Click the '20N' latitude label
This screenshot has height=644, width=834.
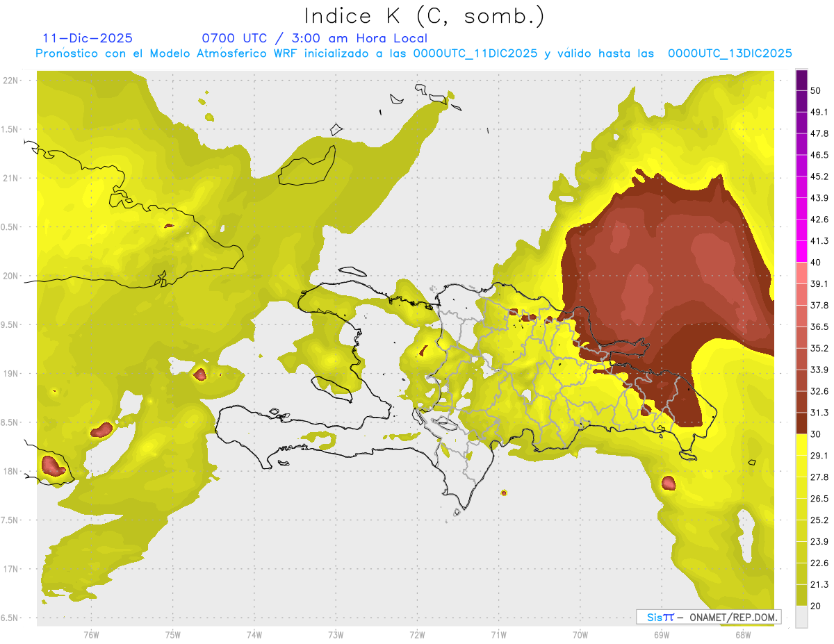[x=11, y=276]
